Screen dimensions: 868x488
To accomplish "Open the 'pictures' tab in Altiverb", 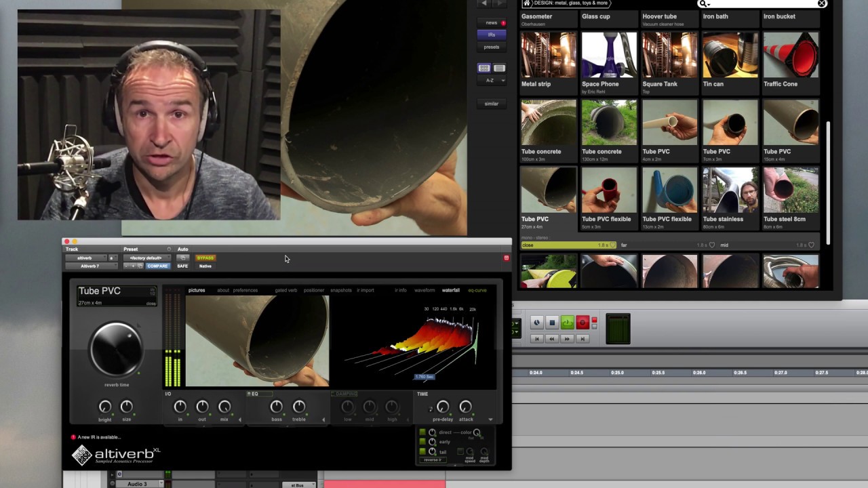I will tap(197, 290).
